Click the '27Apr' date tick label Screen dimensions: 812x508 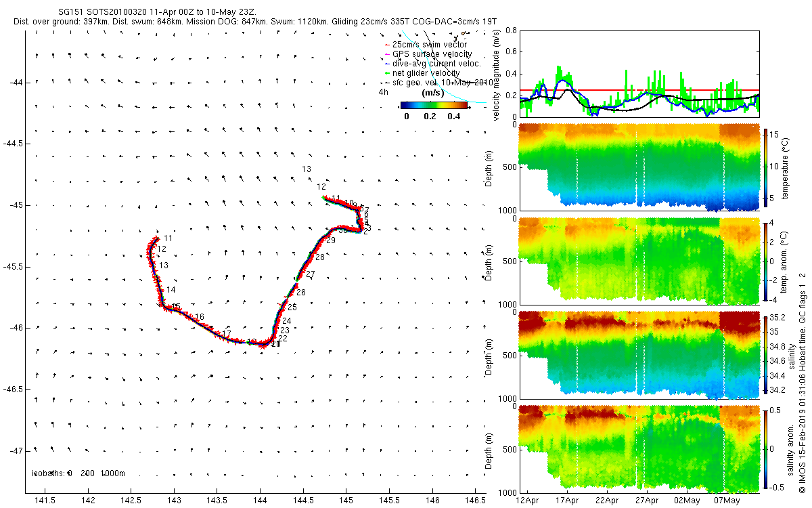(x=647, y=501)
